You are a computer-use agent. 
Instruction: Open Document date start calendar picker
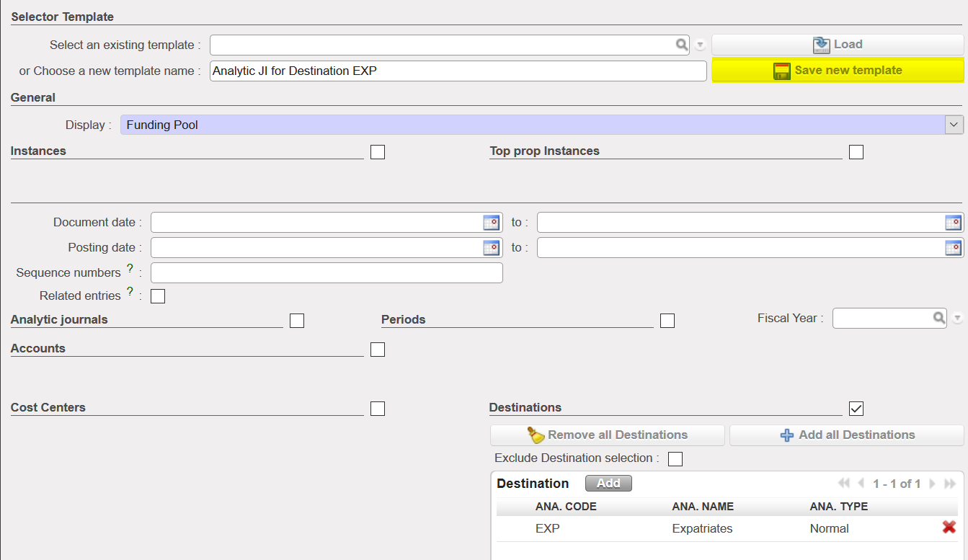tap(491, 223)
